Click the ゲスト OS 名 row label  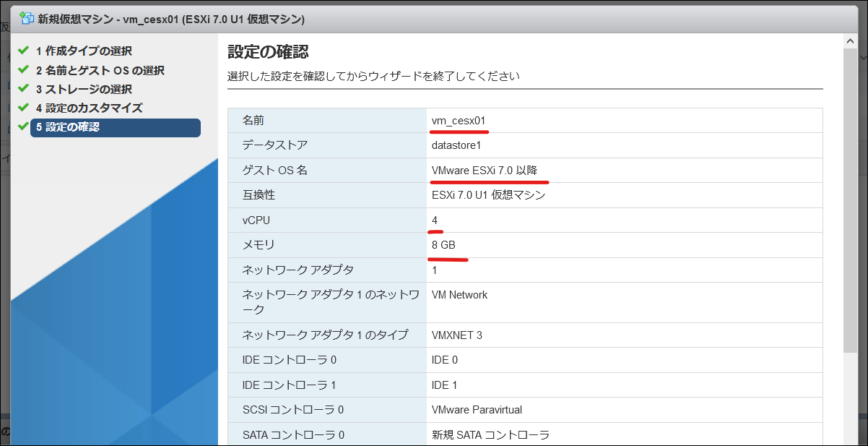(x=275, y=170)
